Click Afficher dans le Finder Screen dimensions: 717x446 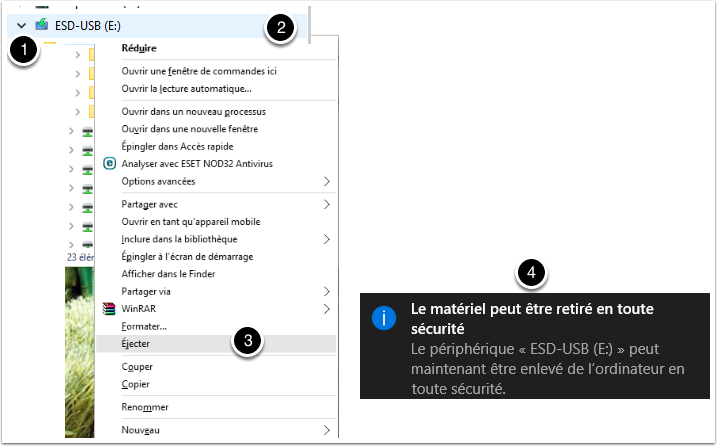[168, 274]
